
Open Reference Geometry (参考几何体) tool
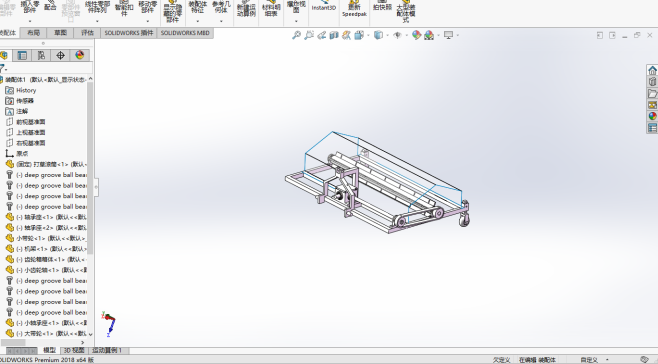coord(221,7)
